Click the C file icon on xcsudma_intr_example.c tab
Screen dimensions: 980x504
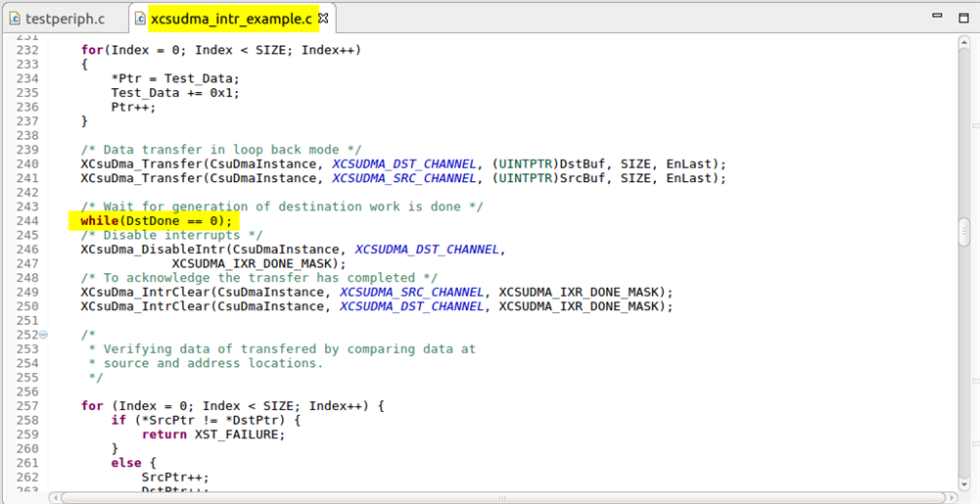click(139, 18)
